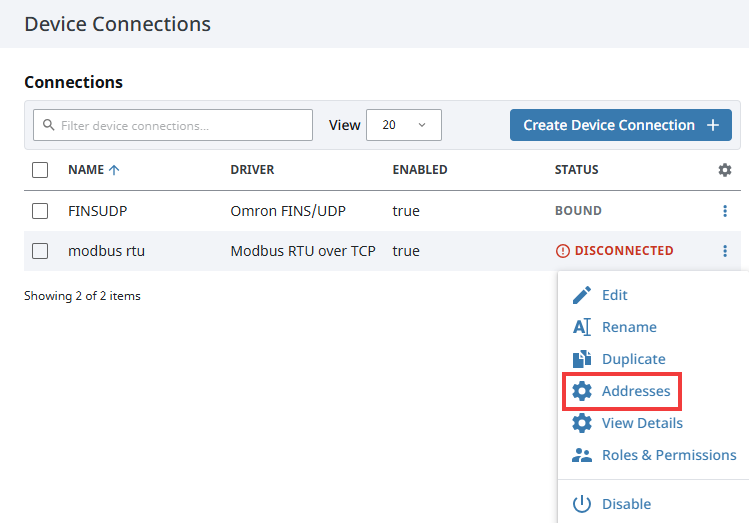This screenshot has height=523, width=749.
Task: Tick the select-all checkbox in header
Action: coord(40,170)
